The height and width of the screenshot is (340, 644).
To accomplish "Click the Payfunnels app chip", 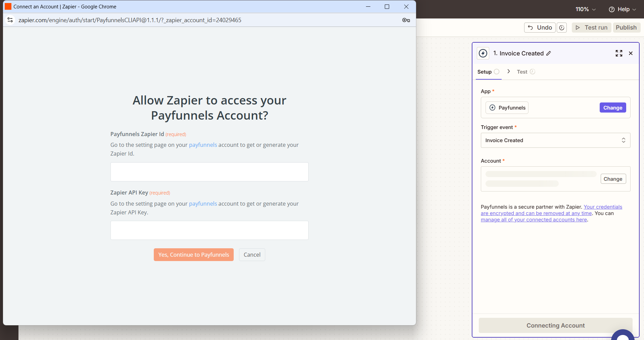I will 507,108.
